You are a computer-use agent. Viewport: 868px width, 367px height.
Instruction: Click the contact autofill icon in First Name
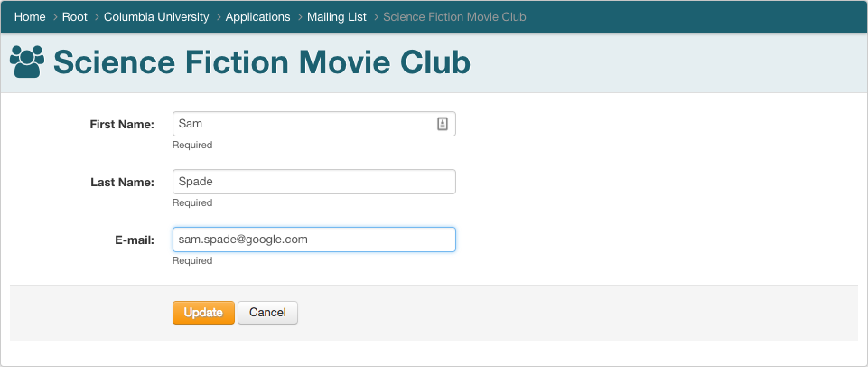[443, 124]
